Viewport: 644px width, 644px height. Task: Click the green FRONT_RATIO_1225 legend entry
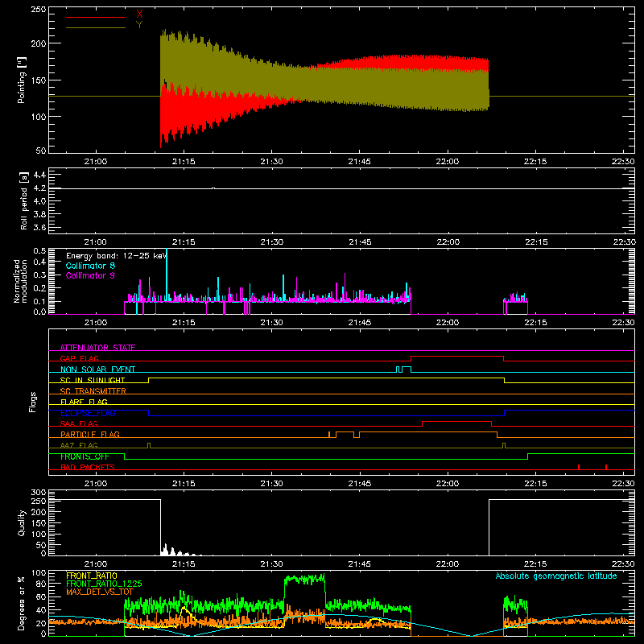[105, 584]
